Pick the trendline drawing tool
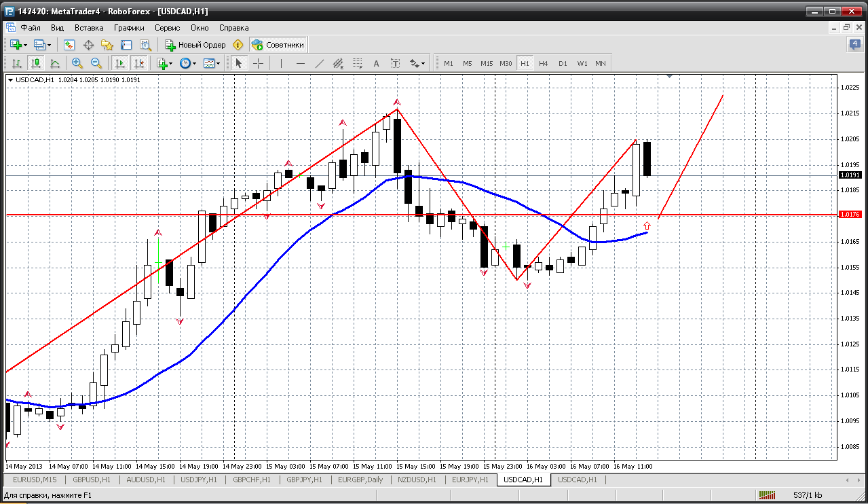The width and height of the screenshot is (868, 504). [x=320, y=63]
